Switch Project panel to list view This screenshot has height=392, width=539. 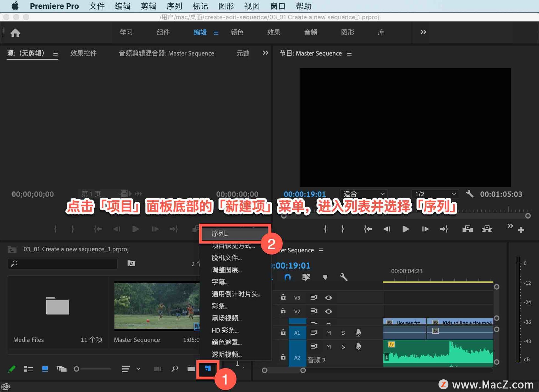pos(28,369)
